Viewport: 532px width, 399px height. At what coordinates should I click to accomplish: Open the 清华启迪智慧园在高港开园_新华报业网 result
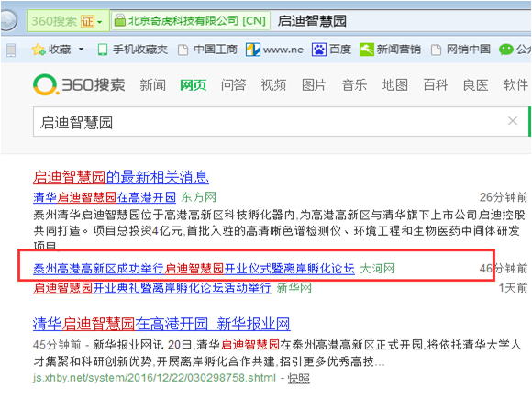(161, 324)
